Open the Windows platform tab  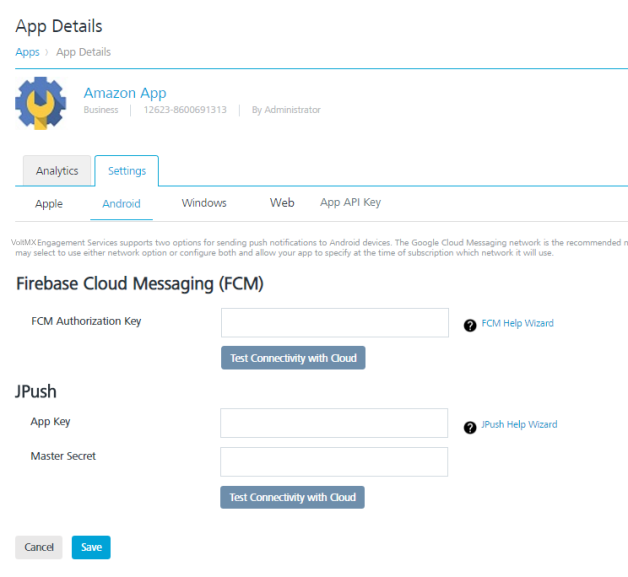(204, 203)
